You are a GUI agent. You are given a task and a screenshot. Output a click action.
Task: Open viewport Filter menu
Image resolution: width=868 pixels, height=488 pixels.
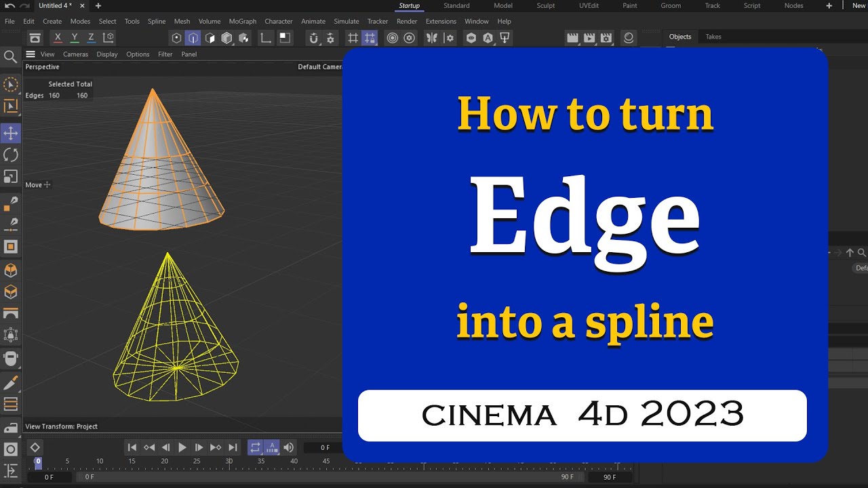point(165,54)
